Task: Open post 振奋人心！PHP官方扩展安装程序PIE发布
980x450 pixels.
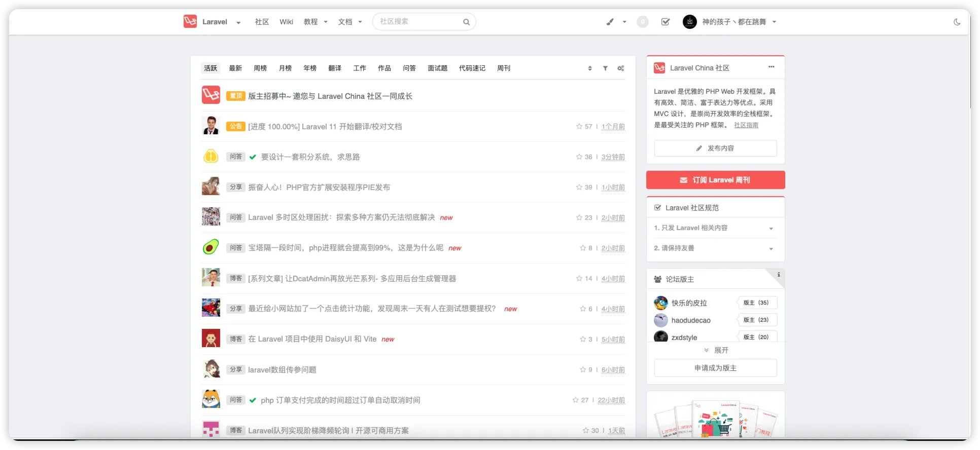Action: tap(319, 187)
